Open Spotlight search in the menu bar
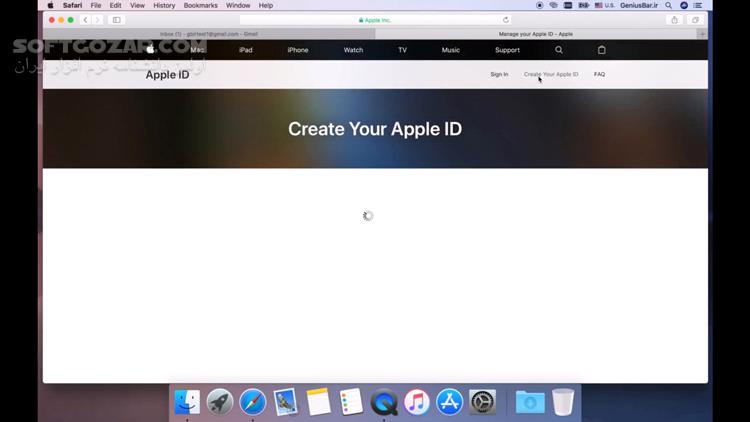 [x=669, y=6]
